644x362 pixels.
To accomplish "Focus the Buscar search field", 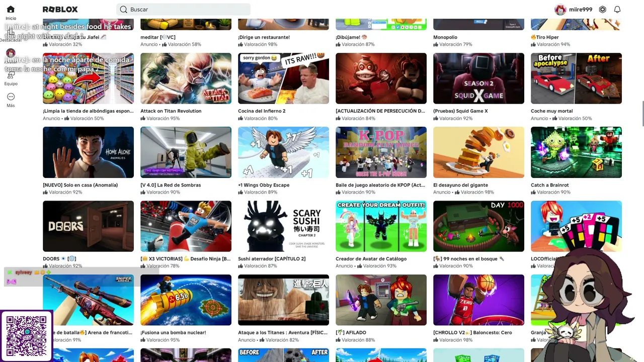I will point(184,10).
